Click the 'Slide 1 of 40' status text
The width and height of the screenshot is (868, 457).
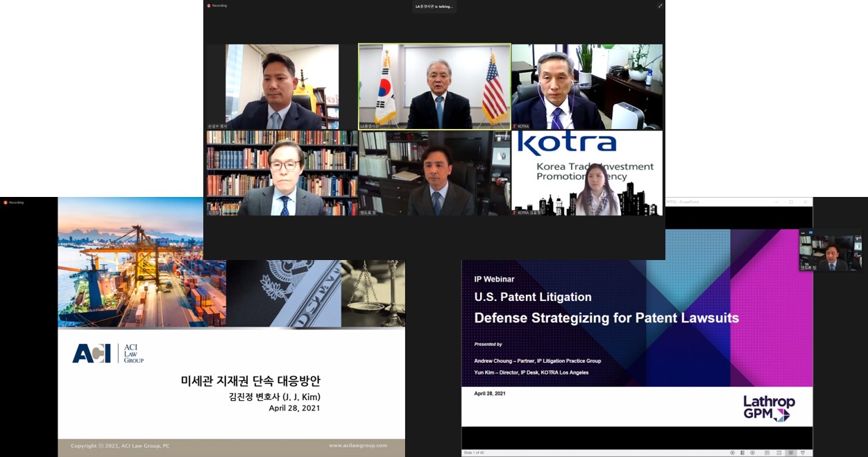coord(475,453)
